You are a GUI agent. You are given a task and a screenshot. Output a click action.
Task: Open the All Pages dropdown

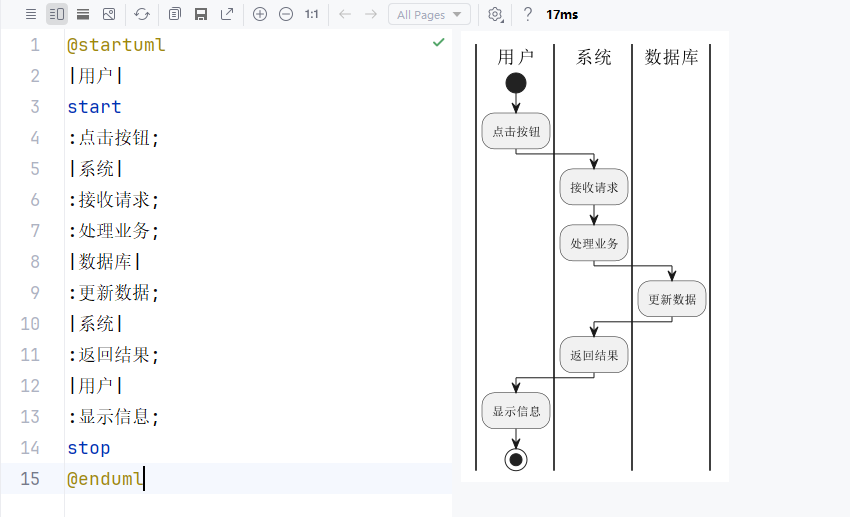click(429, 15)
